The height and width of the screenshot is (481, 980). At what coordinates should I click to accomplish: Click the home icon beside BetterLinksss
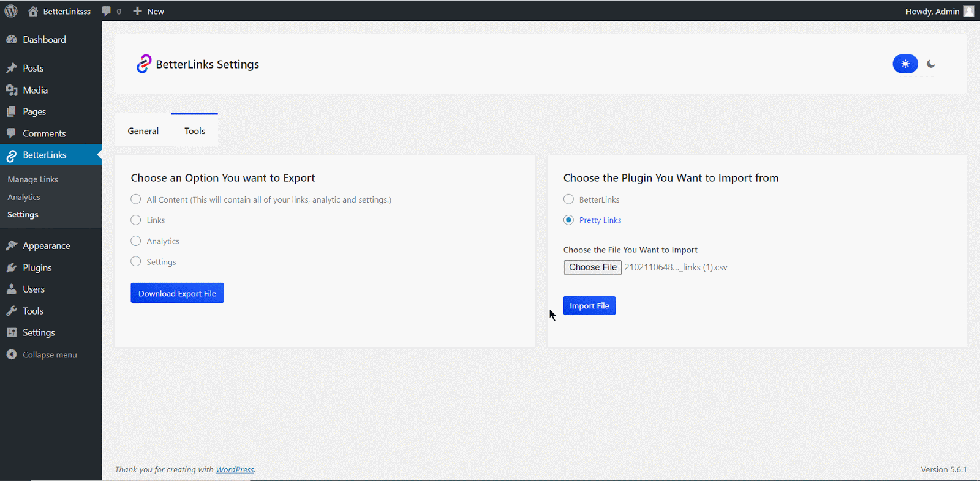33,11
